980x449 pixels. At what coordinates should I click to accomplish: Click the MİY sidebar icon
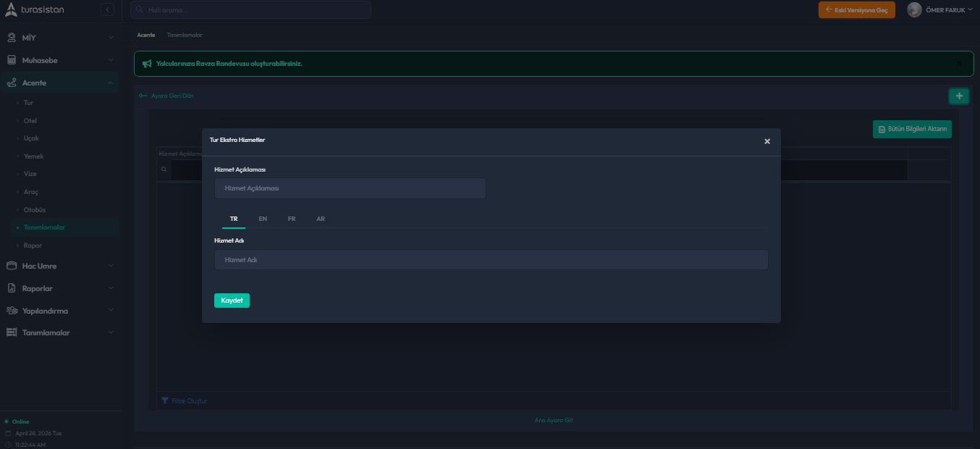[x=12, y=38]
